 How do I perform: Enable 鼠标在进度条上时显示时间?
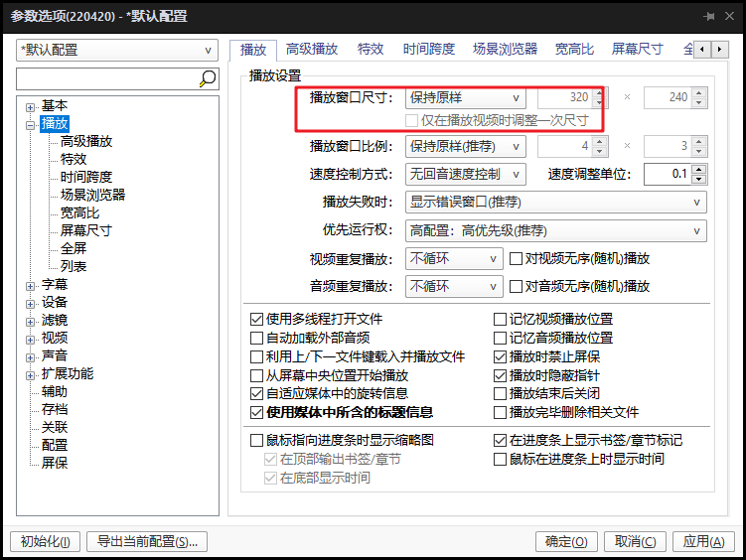pyautogui.click(x=500, y=459)
